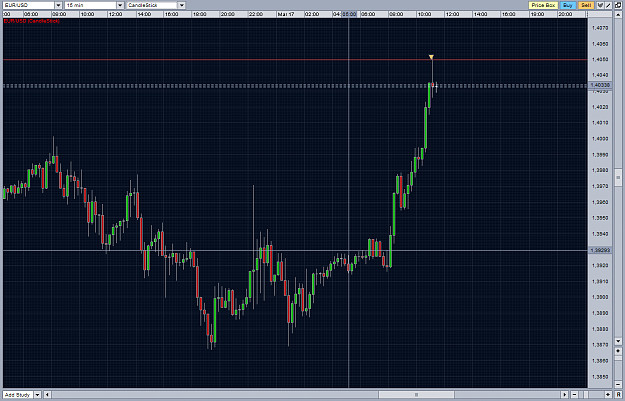This screenshot has width=625, height=401.
Task: Click the vertical zoom minus button
Action: point(618,384)
